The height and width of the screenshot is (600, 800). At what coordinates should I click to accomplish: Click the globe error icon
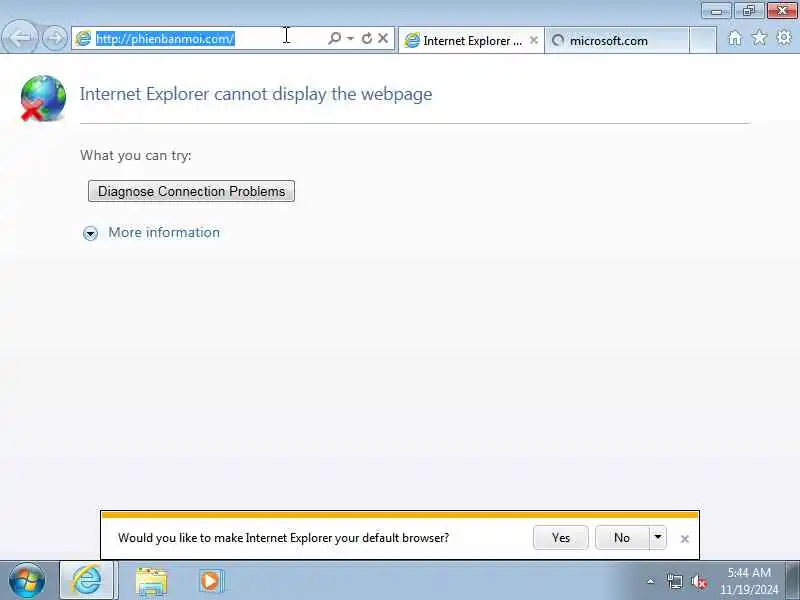click(43, 98)
